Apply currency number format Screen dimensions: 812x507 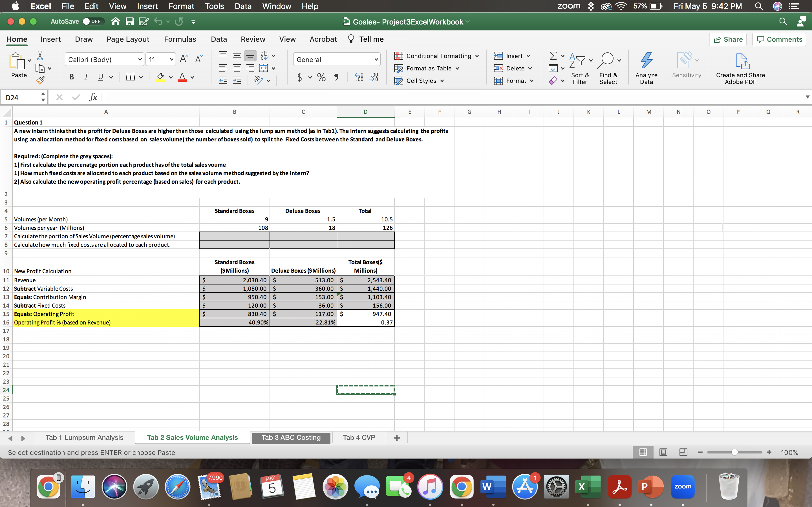[300, 77]
